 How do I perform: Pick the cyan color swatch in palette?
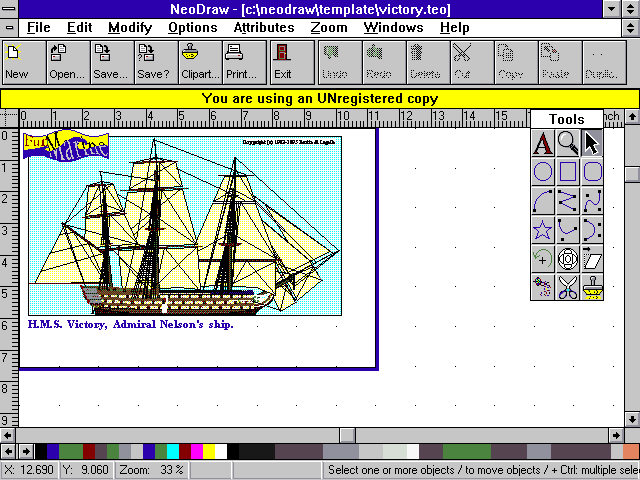click(173, 452)
